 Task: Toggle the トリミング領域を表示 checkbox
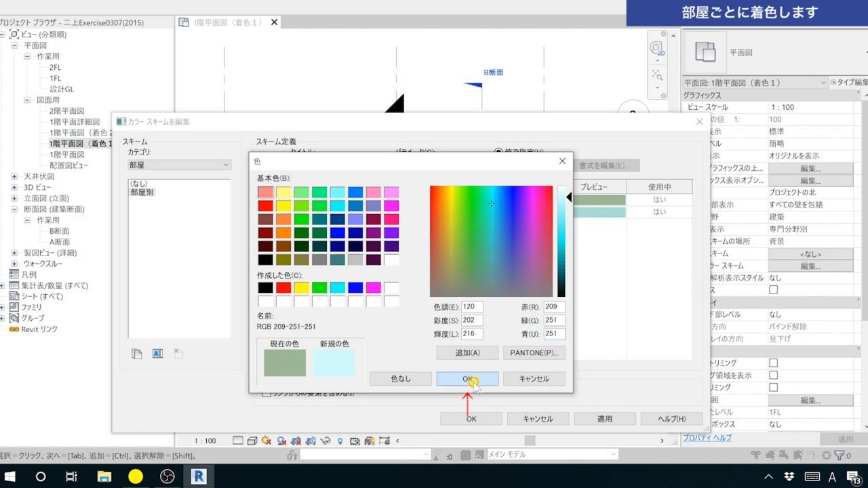point(774,375)
